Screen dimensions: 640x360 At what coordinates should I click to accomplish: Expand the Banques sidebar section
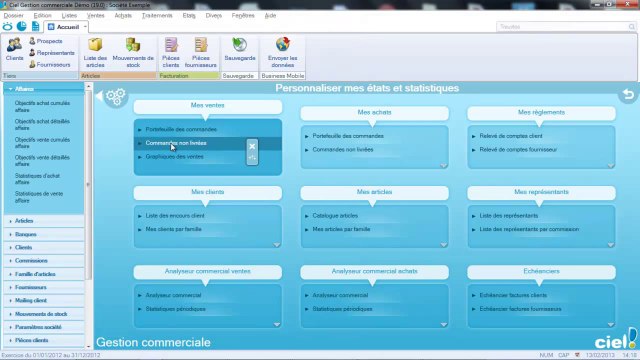click(x=44, y=234)
